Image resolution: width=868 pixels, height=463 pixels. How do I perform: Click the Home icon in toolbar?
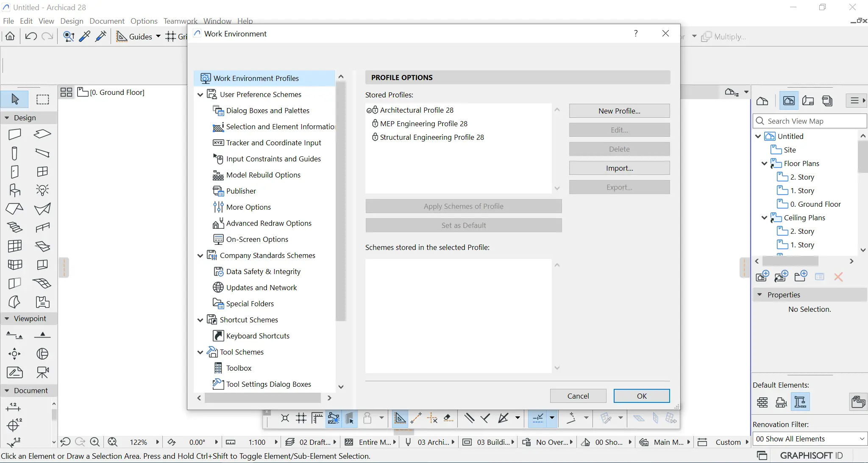tap(10, 36)
